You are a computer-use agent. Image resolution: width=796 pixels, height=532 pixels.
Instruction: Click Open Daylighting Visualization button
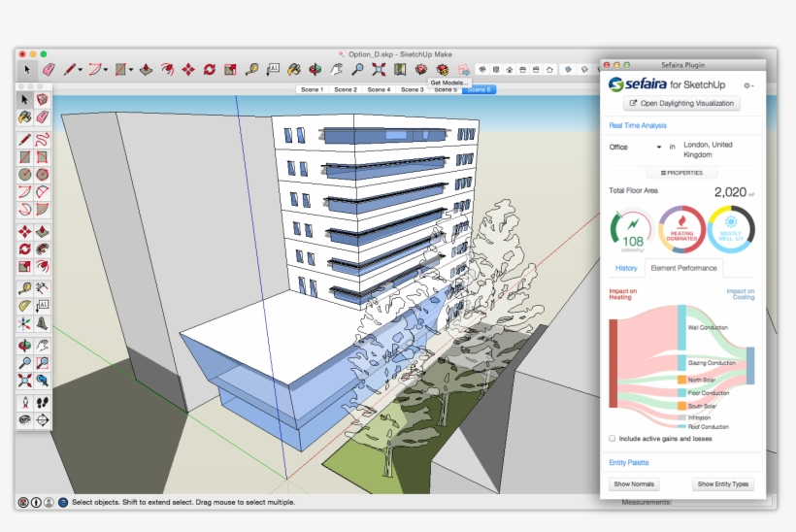(x=681, y=103)
